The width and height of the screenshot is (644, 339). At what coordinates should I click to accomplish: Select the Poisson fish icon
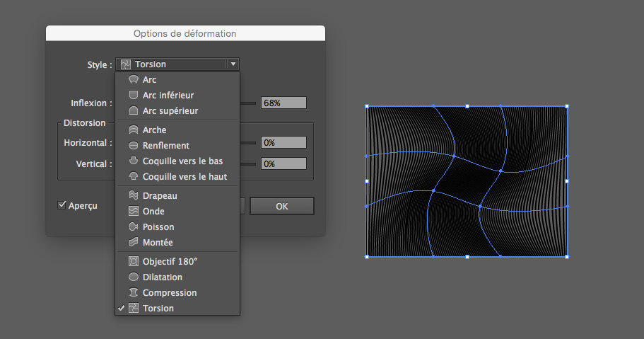tap(133, 227)
